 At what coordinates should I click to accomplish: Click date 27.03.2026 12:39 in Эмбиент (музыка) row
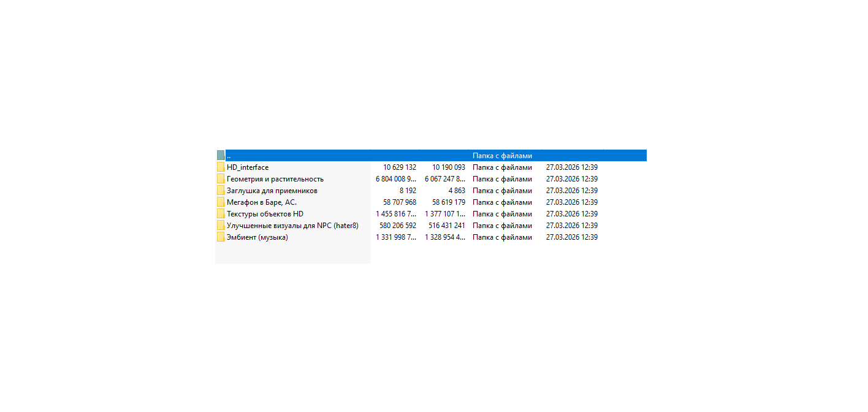pos(572,237)
